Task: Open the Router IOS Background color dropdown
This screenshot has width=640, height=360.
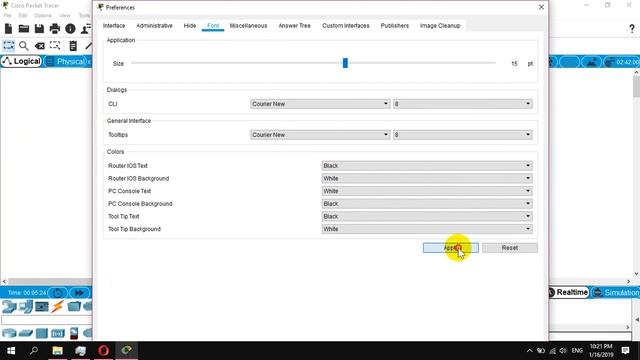Action: (427, 178)
